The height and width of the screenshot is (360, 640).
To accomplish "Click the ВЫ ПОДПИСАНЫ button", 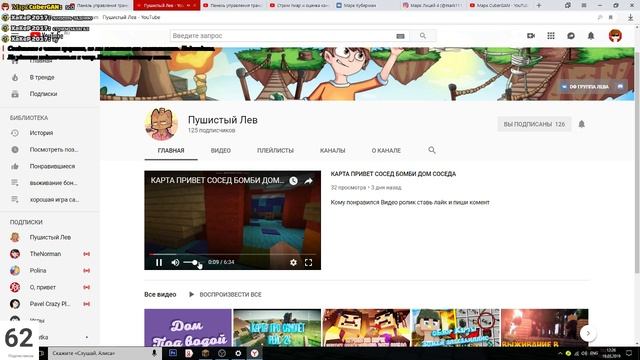I will click(x=534, y=124).
